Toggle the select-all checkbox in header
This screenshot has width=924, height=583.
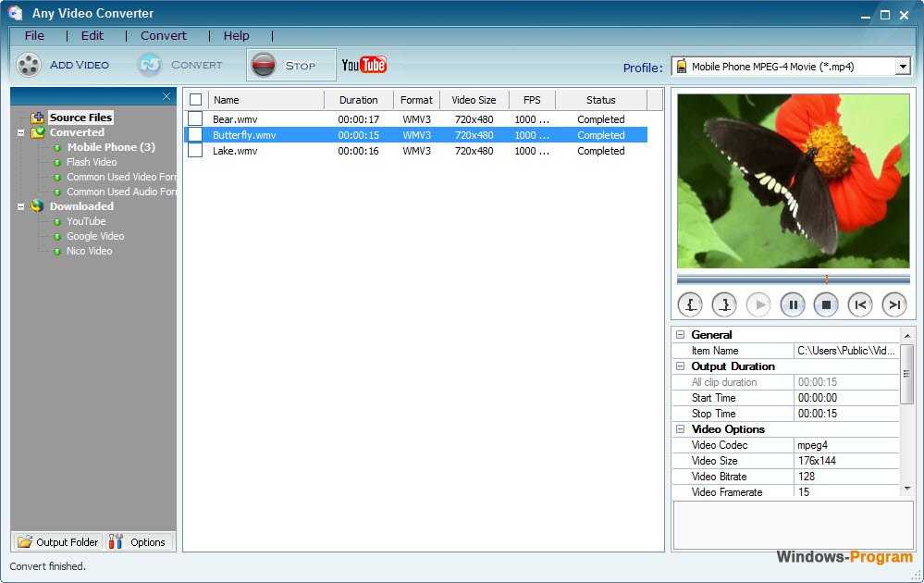pyautogui.click(x=196, y=100)
